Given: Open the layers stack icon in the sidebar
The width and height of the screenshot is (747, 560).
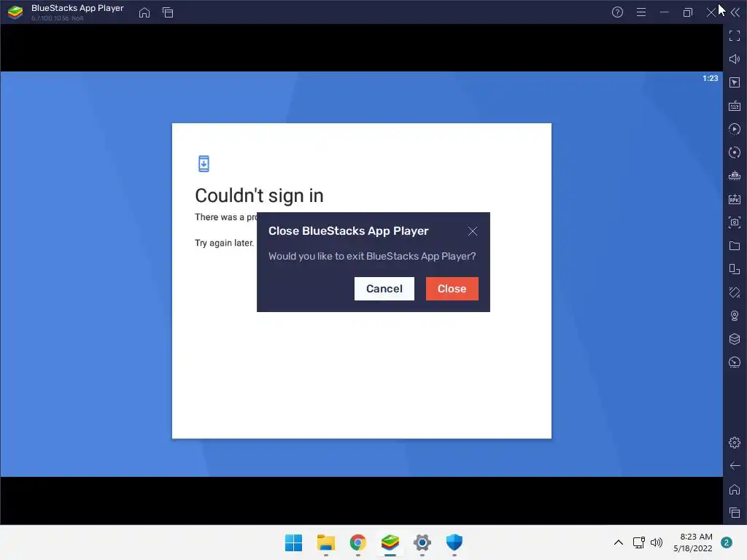Looking at the screenshot, I should (735, 339).
